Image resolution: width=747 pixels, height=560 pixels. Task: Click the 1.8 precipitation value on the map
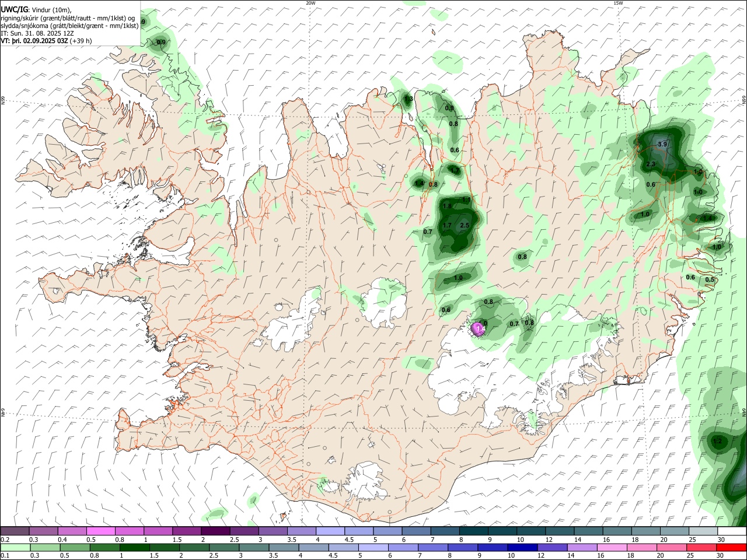pos(448,206)
